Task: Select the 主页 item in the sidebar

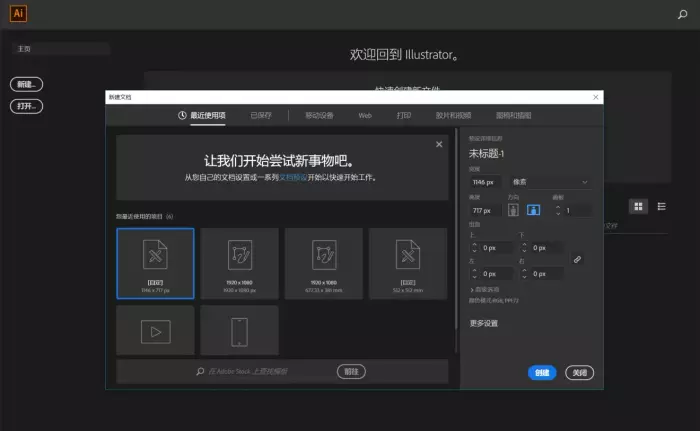Action: [x=61, y=49]
